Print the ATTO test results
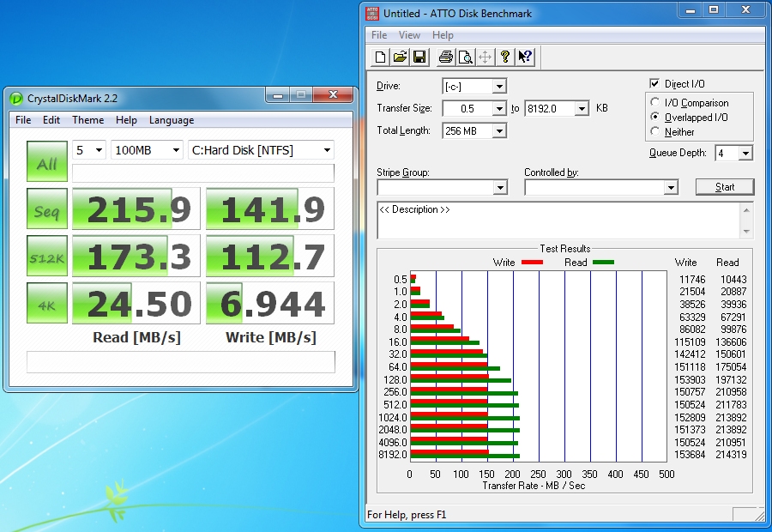Viewport: 772px width, 532px height. tap(444, 57)
